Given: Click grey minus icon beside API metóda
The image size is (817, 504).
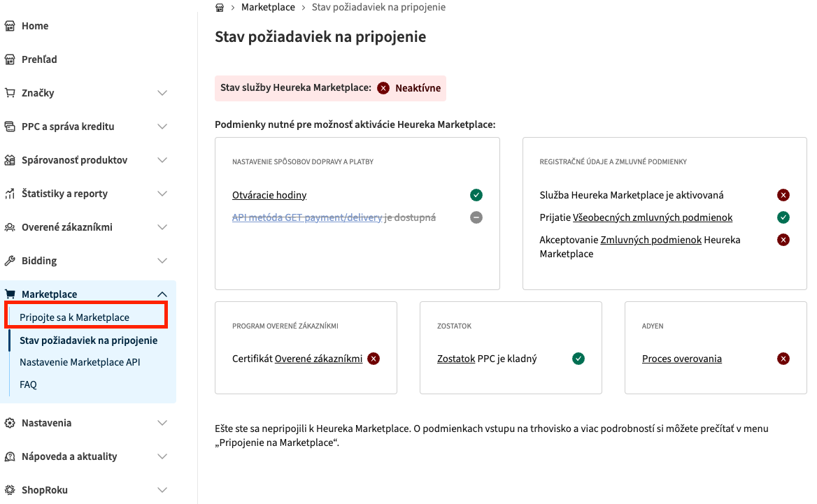Looking at the screenshot, I should click(476, 217).
